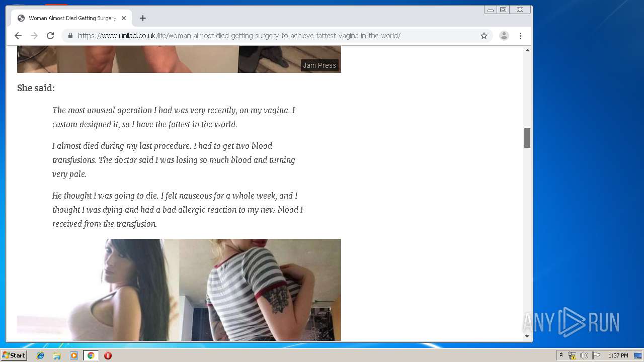Screen dimensions: 644x362
Task: Switch to the Chrome taskbar button
Action: point(91,355)
